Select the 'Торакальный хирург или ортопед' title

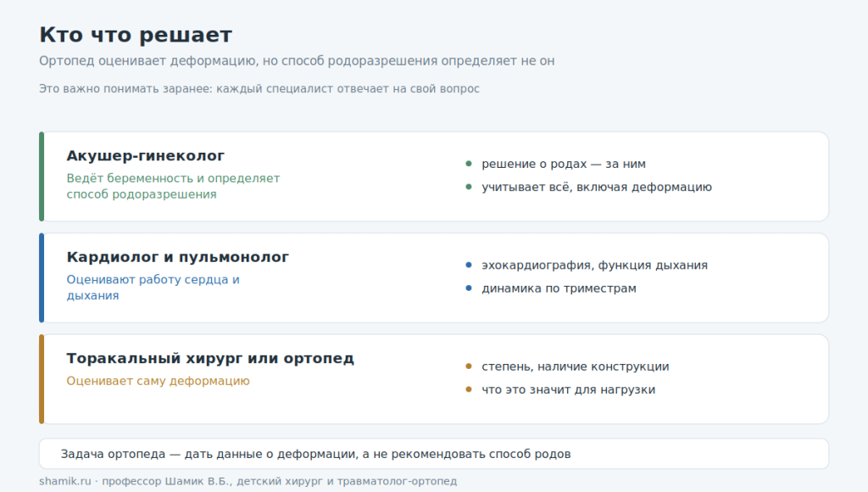(x=210, y=359)
